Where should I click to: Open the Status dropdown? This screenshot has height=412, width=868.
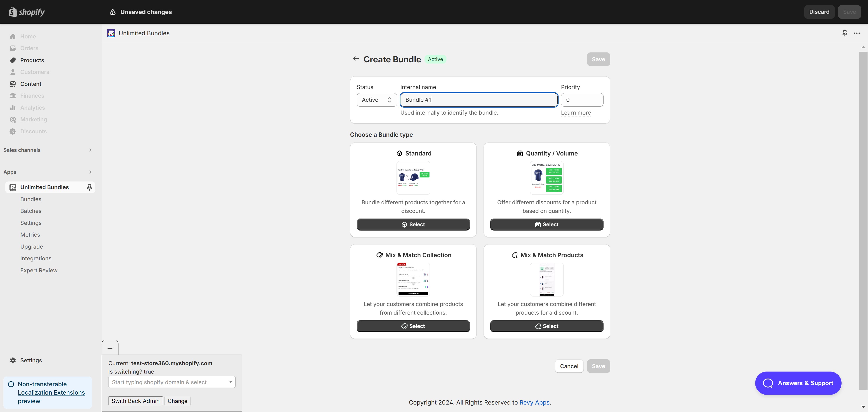click(376, 100)
